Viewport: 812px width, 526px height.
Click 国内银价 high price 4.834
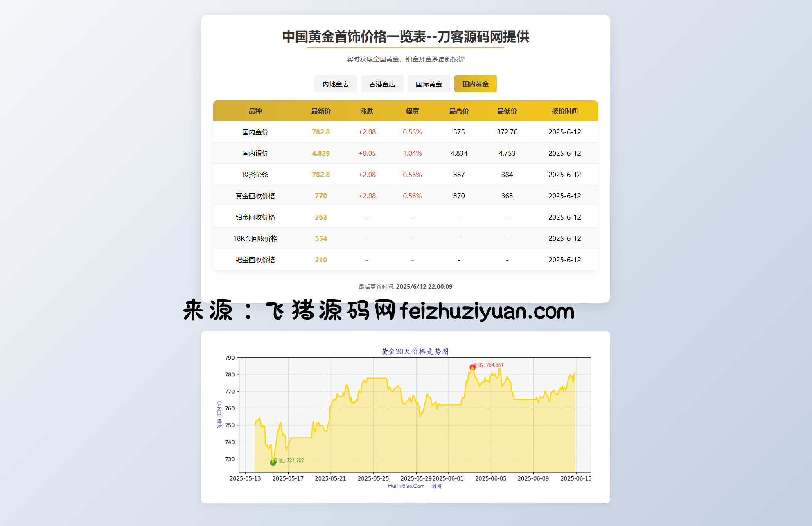[x=459, y=153]
